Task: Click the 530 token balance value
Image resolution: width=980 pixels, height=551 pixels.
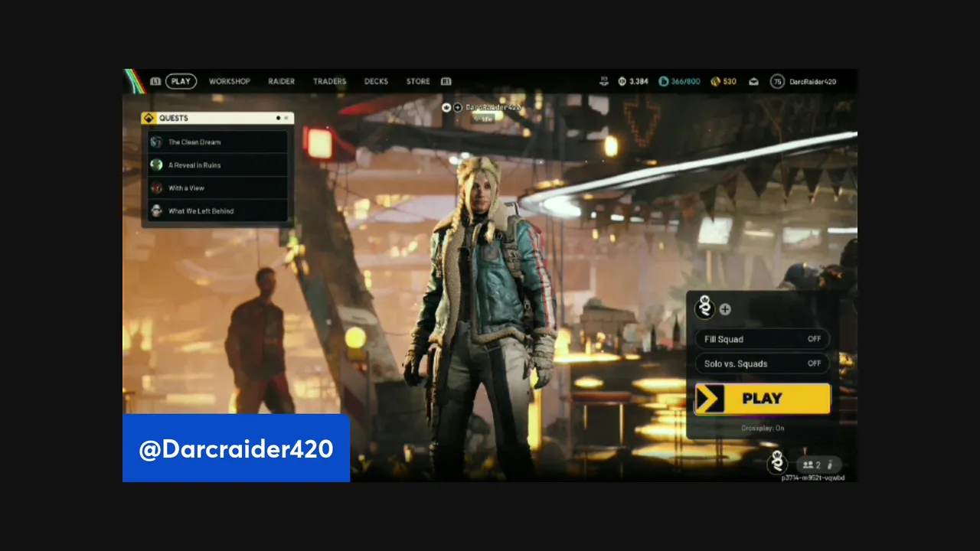Action: (730, 81)
